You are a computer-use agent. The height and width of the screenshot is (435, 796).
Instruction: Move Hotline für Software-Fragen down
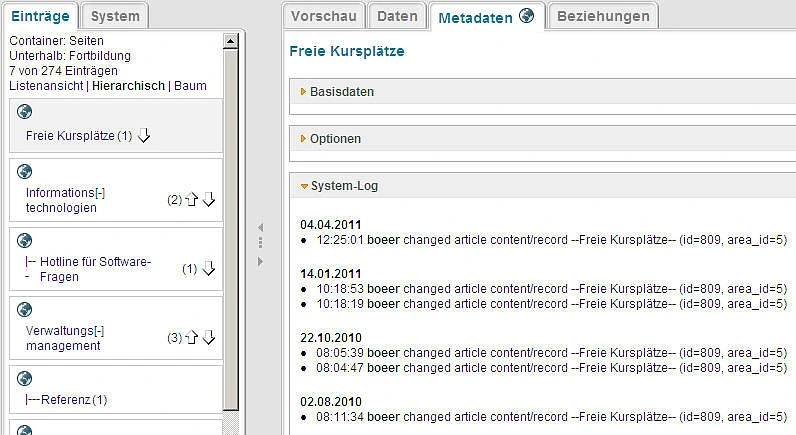tap(209, 269)
